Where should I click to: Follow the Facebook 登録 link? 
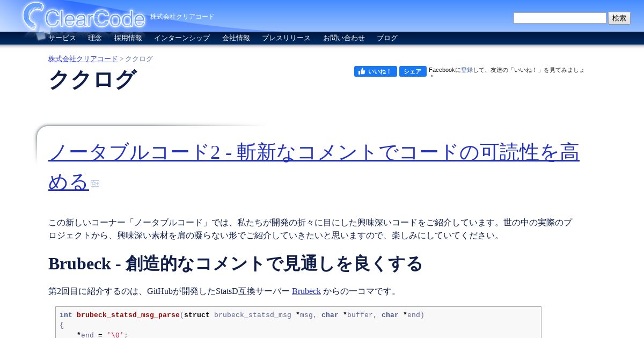(467, 70)
